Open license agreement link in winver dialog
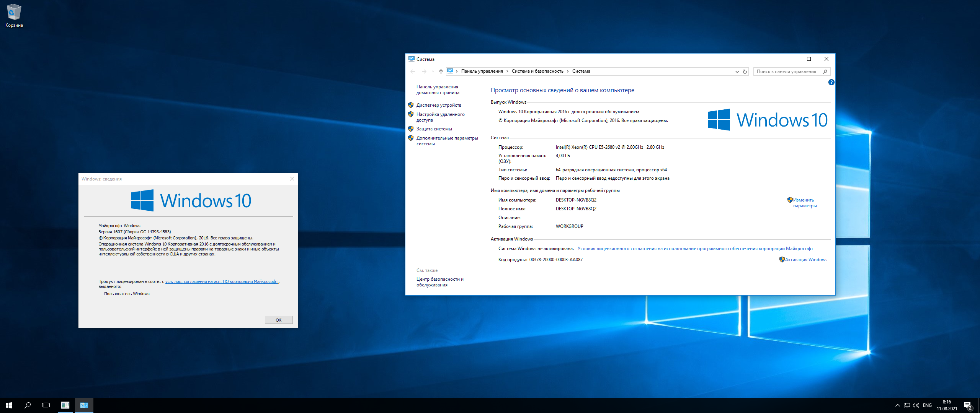980x413 pixels. [x=222, y=282]
